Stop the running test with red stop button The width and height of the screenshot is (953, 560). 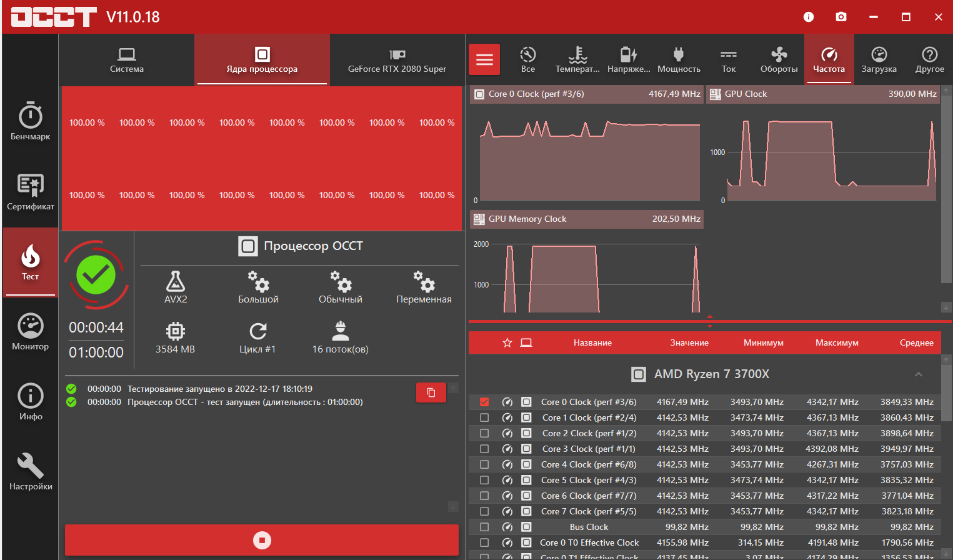coord(262,540)
